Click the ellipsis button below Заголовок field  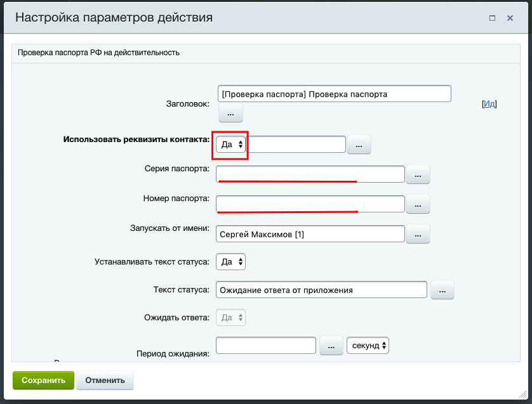pyautogui.click(x=230, y=113)
